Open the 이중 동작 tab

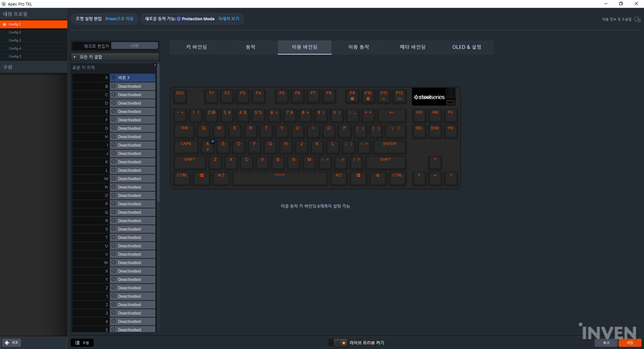359,47
